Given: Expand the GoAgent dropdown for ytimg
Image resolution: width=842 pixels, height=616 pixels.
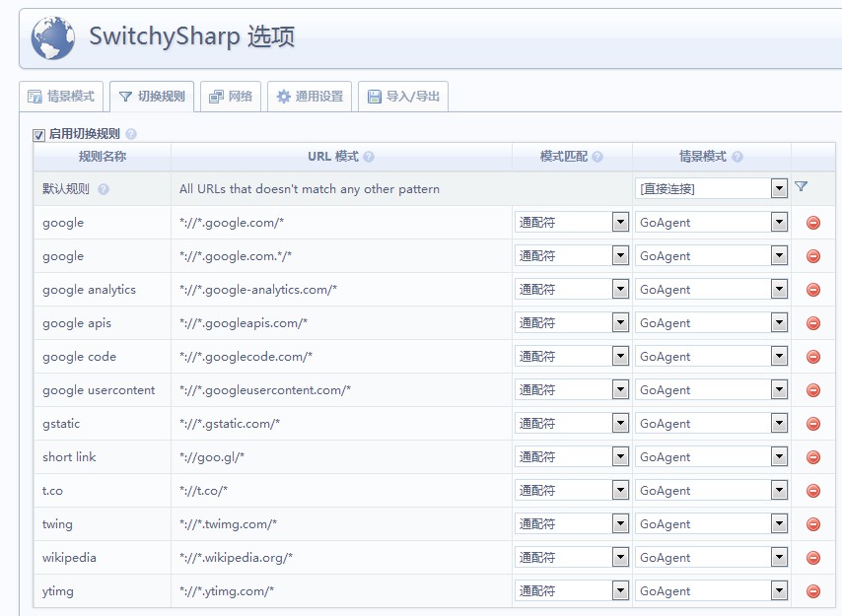Looking at the screenshot, I should 712,590.
